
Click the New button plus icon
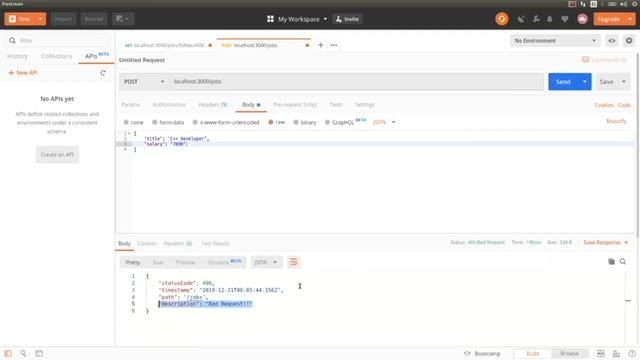tap(12, 19)
